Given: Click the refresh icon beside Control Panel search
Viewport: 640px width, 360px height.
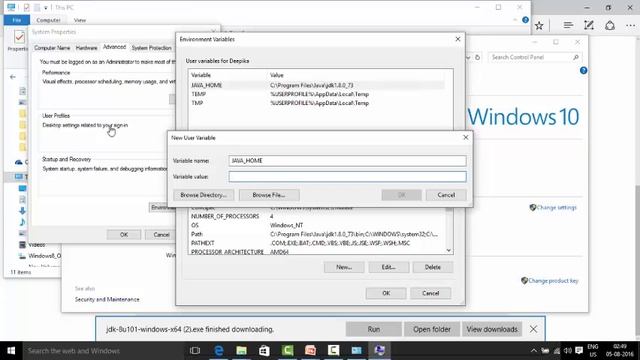Looking at the screenshot, I should pyautogui.click(x=477, y=58).
